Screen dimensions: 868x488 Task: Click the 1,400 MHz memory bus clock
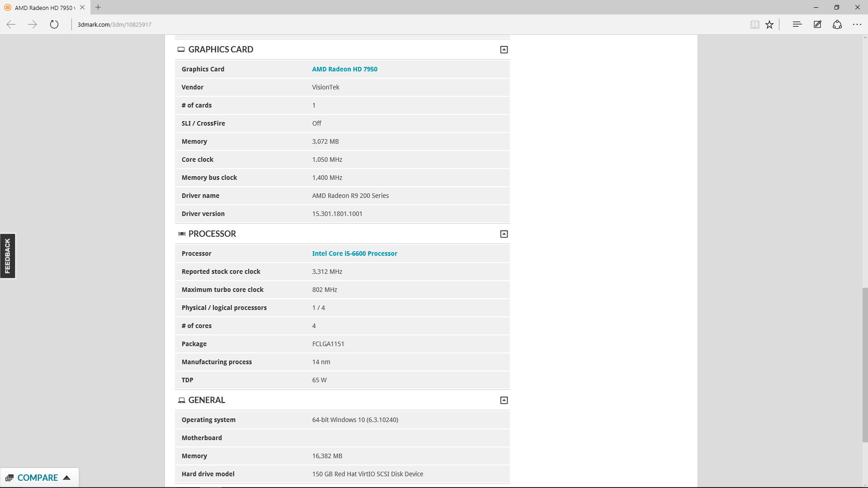(327, 178)
